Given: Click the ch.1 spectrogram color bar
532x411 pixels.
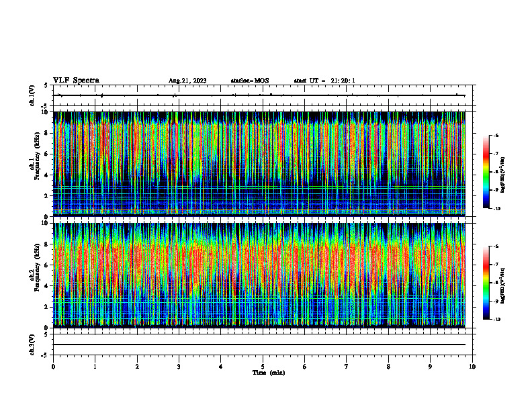Looking at the screenshot, I should [486, 172].
